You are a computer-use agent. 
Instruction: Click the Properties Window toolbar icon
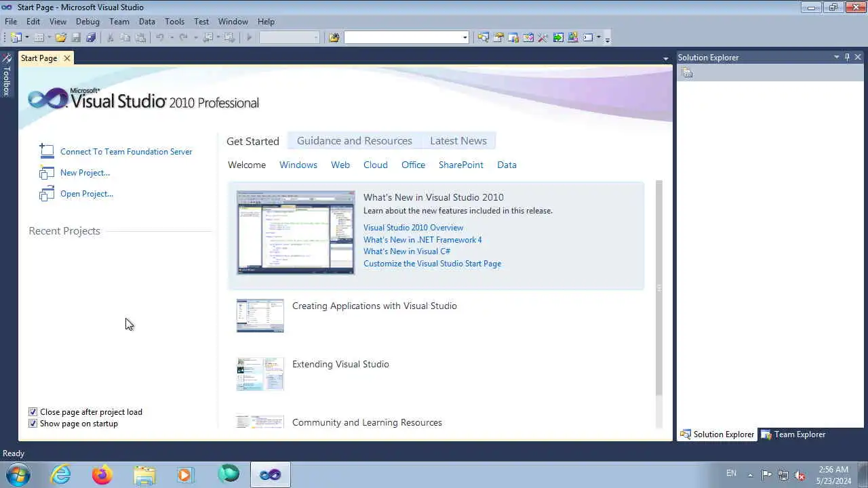coord(498,38)
